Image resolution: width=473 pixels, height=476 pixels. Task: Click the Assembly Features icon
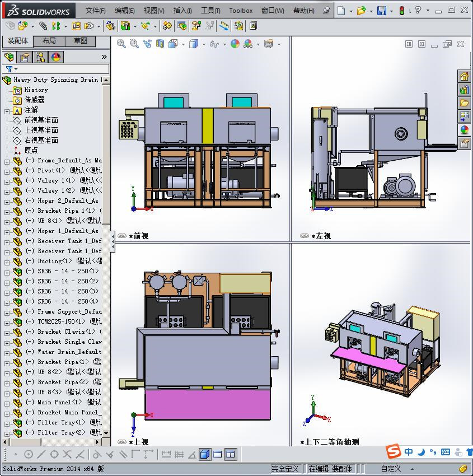tap(125, 26)
